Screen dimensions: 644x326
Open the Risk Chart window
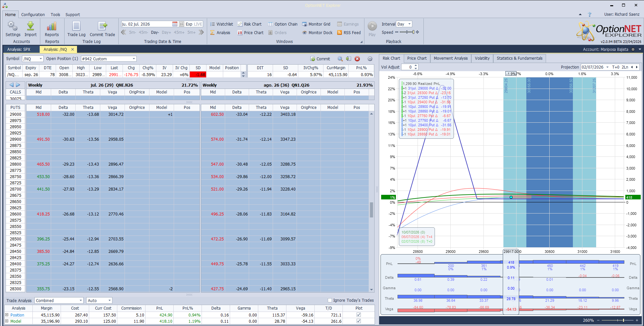pyautogui.click(x=249, y=24)
